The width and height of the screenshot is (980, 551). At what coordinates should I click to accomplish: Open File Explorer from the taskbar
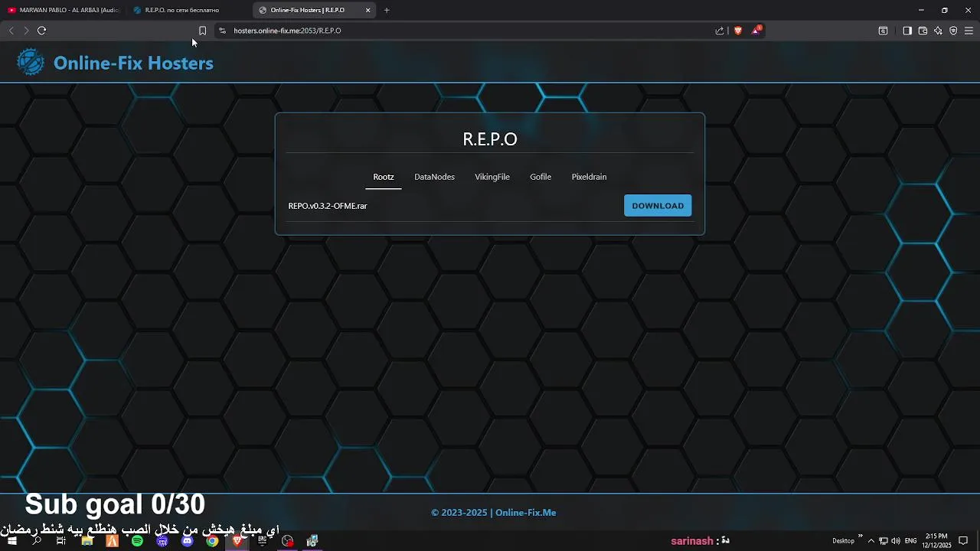[x=87, y=540]
